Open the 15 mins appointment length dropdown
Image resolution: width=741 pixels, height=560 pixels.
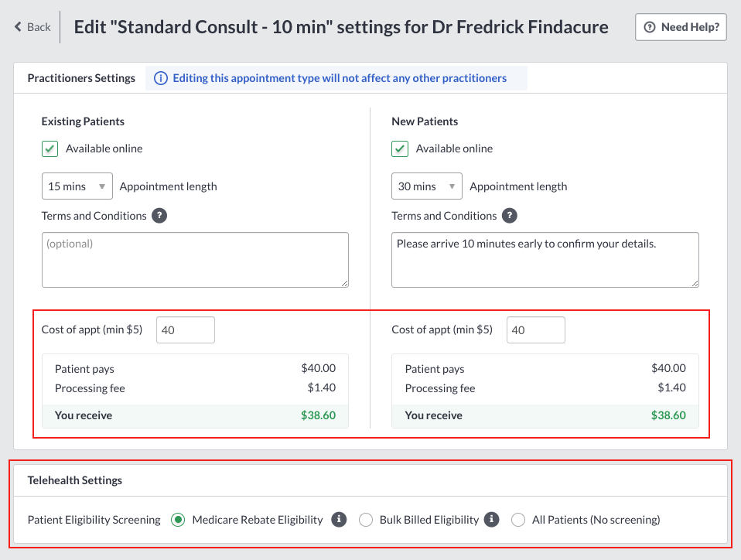77,186
